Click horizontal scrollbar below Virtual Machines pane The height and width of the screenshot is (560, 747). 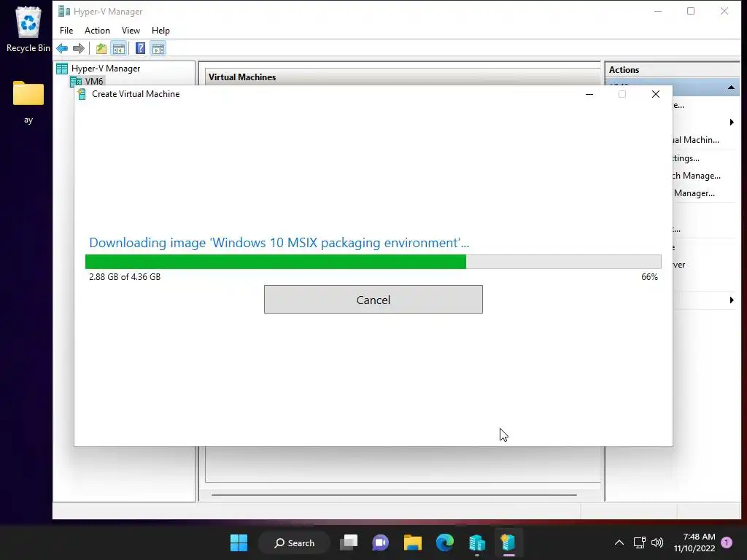pyautogui.click(x=394, y=495)
